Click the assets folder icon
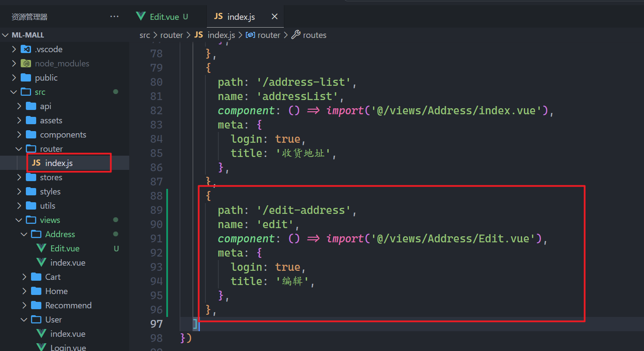 coord(31,120)
